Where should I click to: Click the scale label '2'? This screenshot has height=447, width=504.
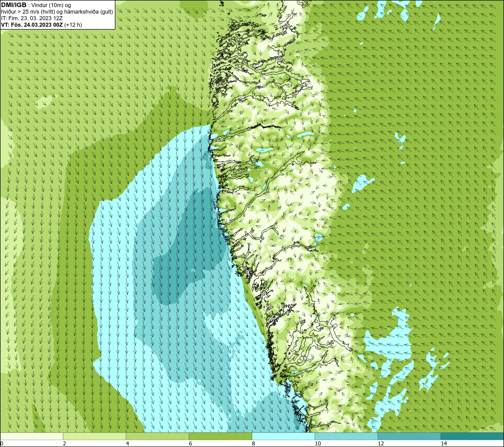[65, 444]
